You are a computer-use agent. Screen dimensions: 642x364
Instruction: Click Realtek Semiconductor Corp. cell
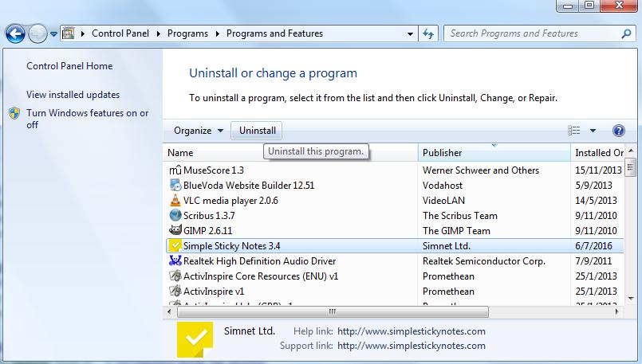tap(484, 261)
